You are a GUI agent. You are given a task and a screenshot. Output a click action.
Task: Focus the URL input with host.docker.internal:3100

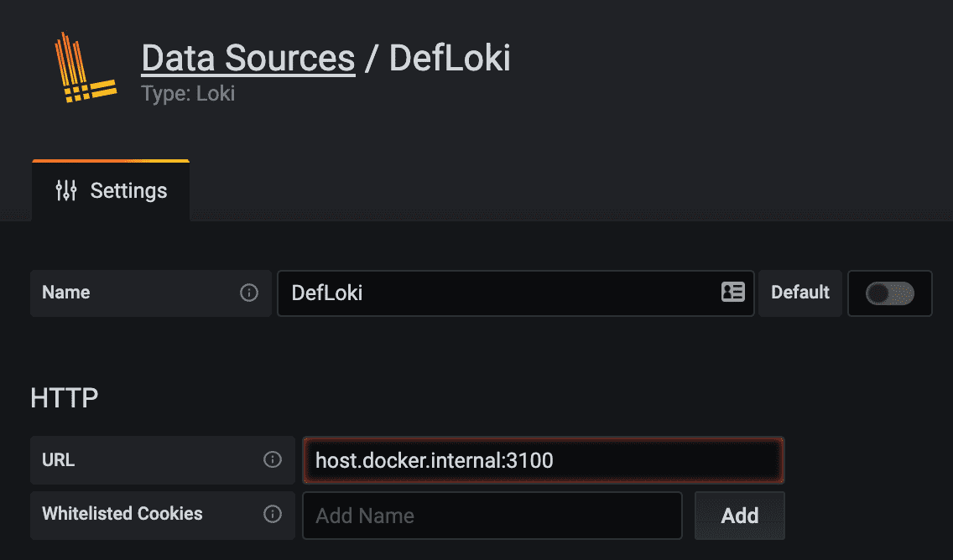(x=544, y=460)
